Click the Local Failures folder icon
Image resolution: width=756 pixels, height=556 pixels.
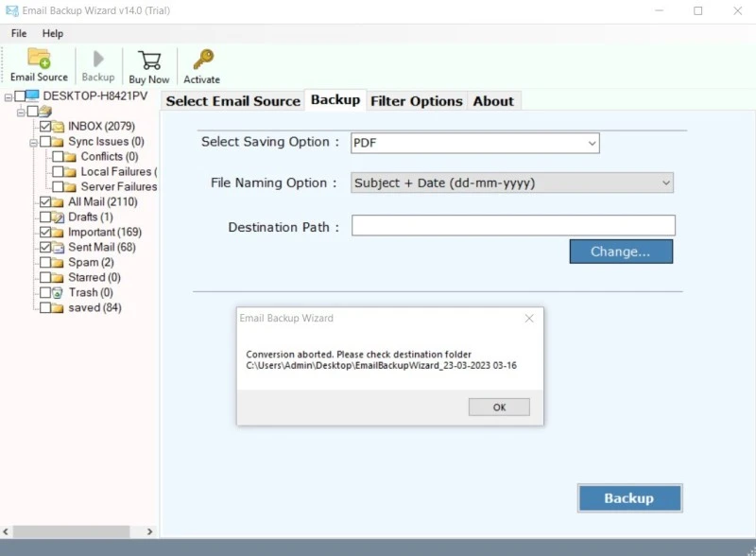click(70, 172)
